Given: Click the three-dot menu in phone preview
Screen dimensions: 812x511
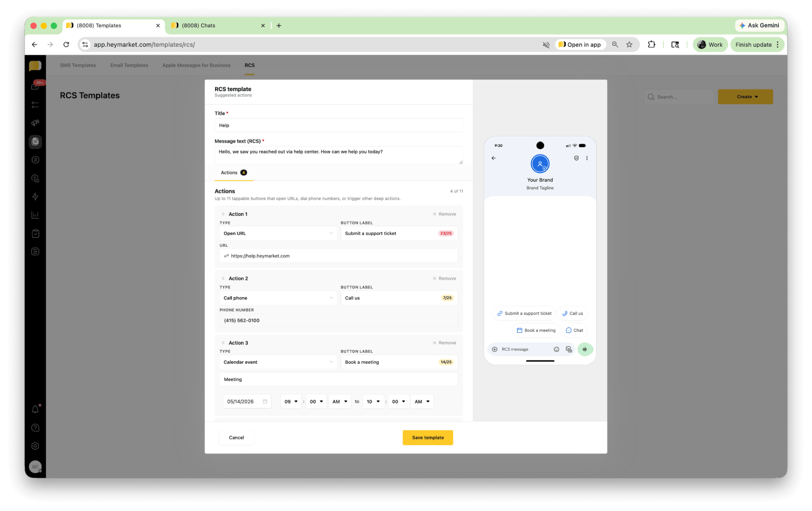Looking at the screenshot, I should tap(587, 158).
